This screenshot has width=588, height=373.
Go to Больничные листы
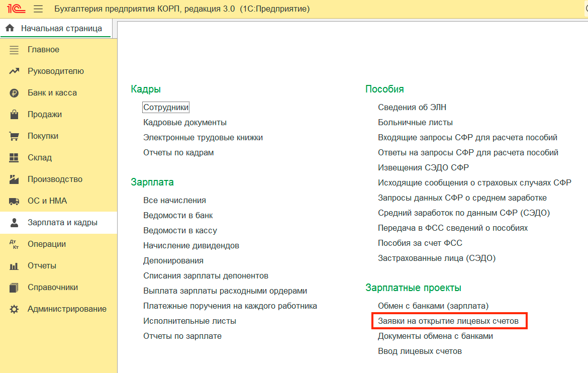tap(415, 123)
